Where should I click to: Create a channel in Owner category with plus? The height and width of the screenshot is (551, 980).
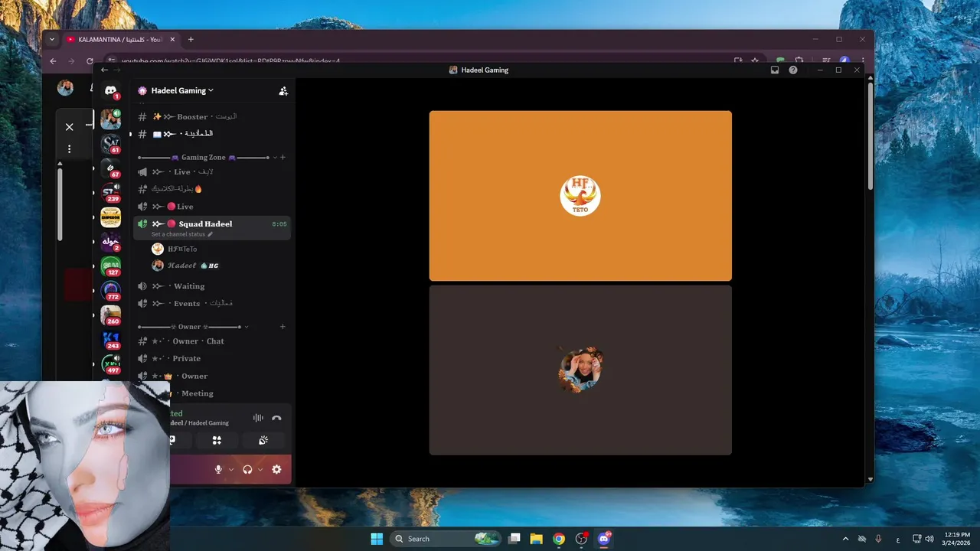(283, 327)
